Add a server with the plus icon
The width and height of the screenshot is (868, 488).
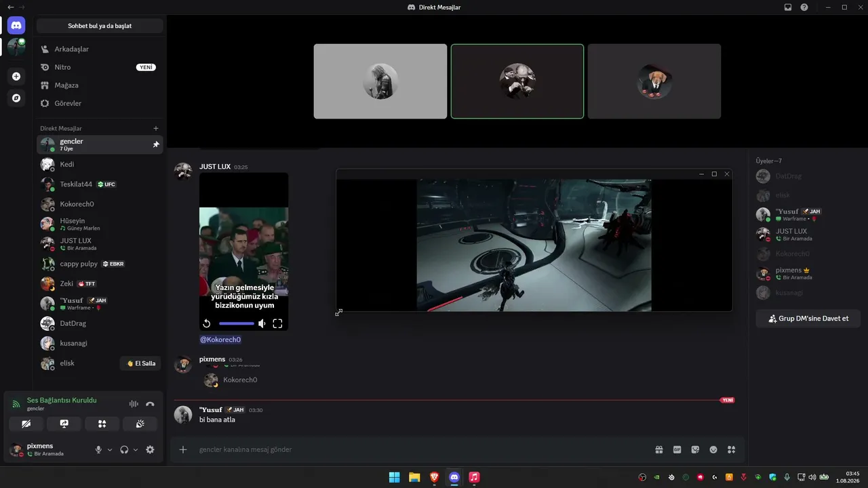click(x=16, y=77)
